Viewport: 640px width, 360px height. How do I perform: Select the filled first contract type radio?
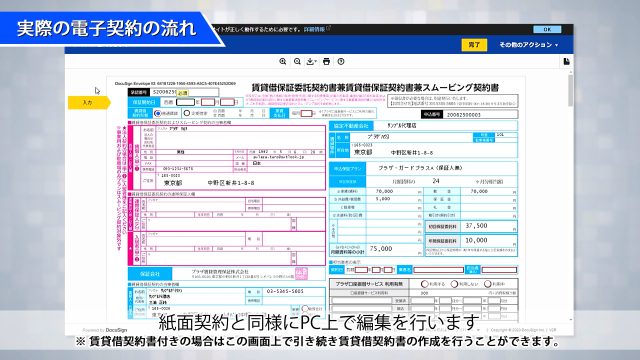click(158, 113)
